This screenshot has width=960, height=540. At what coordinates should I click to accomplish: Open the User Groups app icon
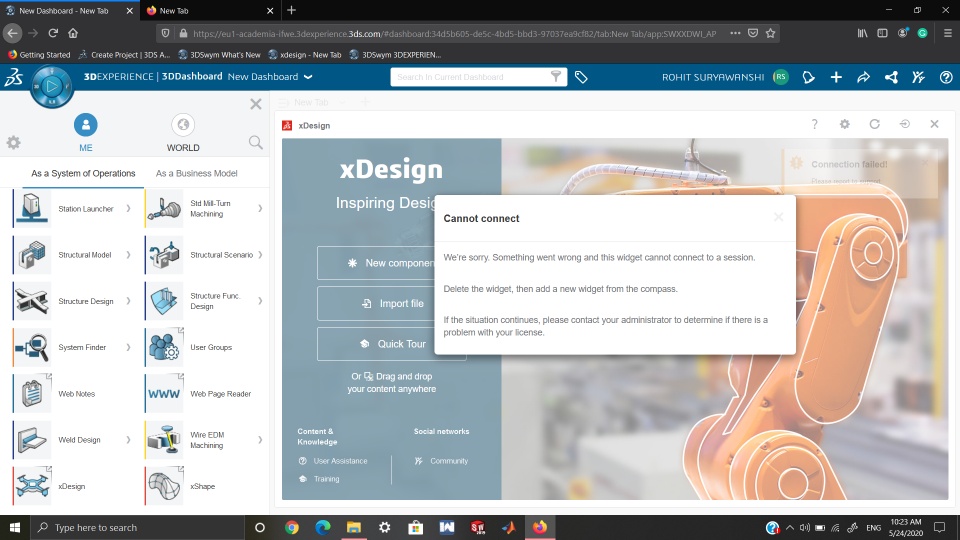(164, 347)
